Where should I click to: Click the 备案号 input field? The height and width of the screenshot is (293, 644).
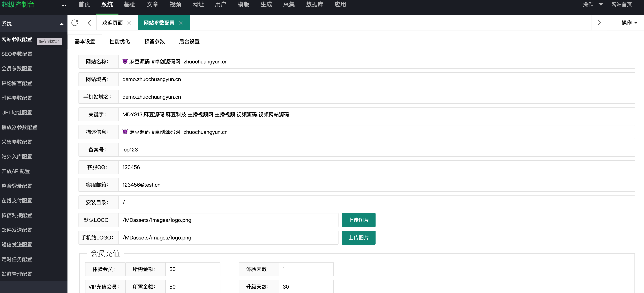(x=377, y=149)
